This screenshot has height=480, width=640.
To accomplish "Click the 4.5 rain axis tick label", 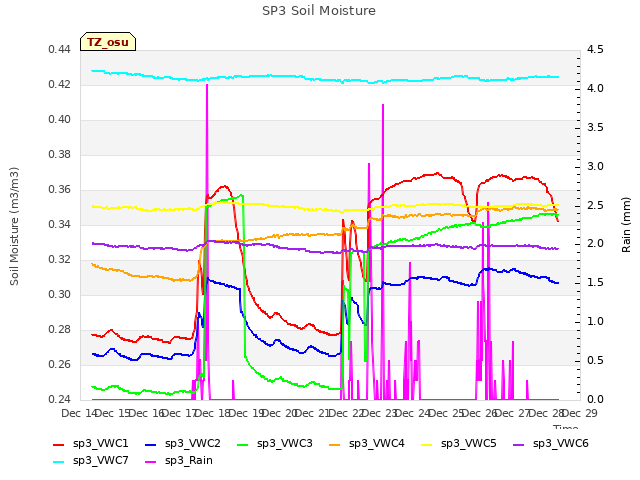I will pos(595,50).
